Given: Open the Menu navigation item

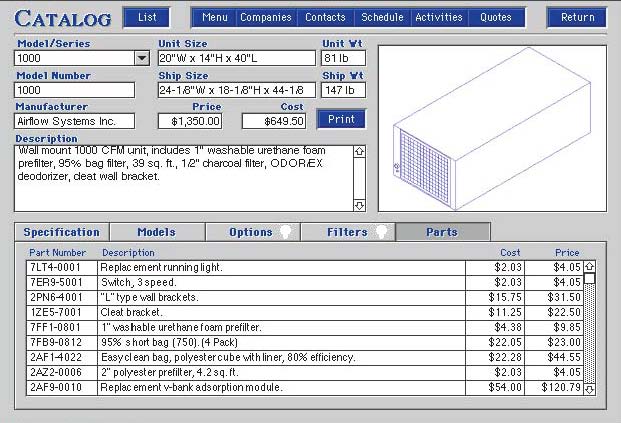Looking at the screenshot, I should pyautogui.click(x=214, y=17).
